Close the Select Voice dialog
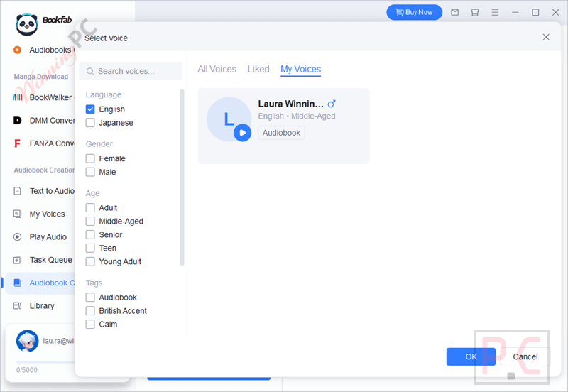 [546, 37]
